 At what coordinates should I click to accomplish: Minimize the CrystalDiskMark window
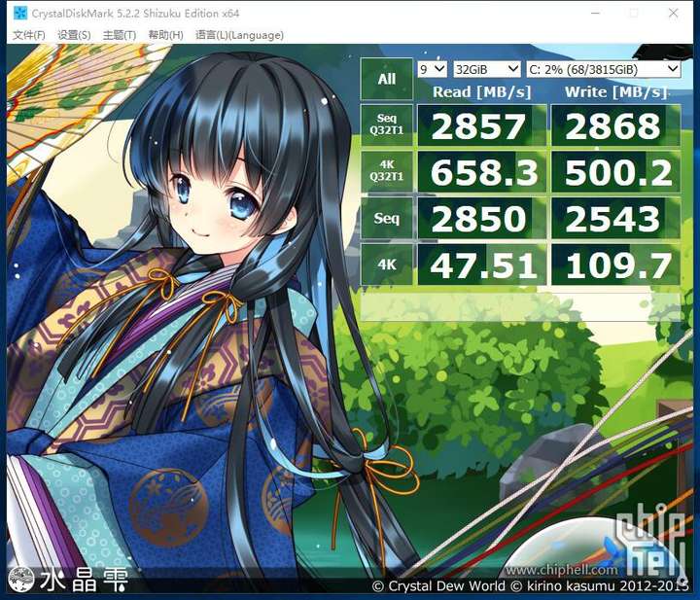pyautogui.click(x=595, y=14)
